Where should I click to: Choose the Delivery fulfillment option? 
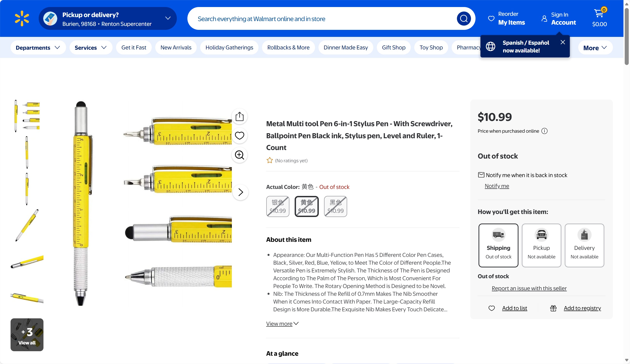click(x=584, y=245)
